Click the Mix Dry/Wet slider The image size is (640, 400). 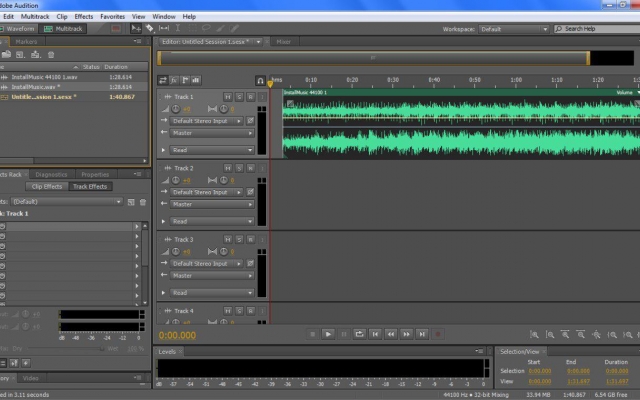(x=65, y=349)
